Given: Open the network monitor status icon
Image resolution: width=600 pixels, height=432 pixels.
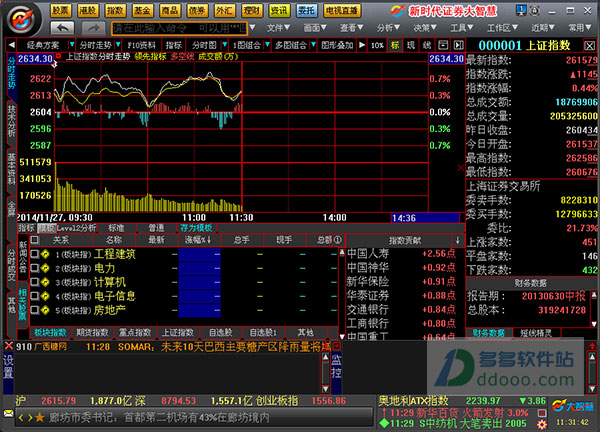Looking at the screenshot, I should coord(521,10).
